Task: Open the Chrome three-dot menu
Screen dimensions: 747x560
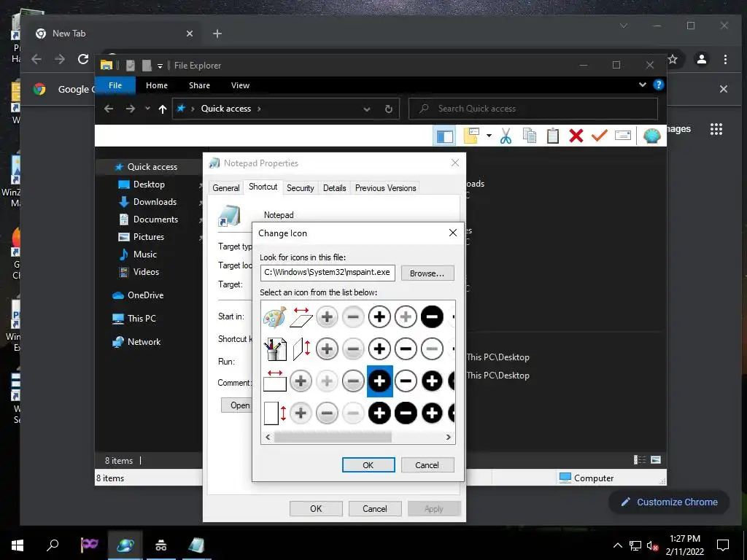Action: tap(725, 59)
